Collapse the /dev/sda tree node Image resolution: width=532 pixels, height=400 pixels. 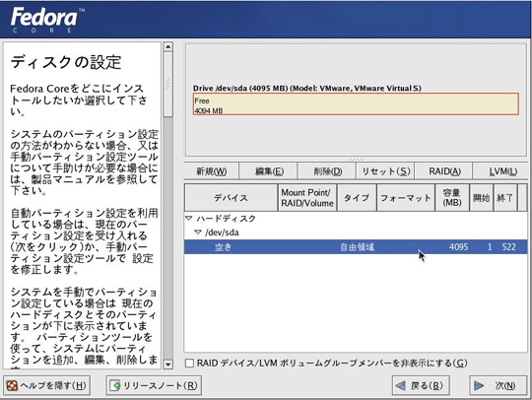point(198,233)
